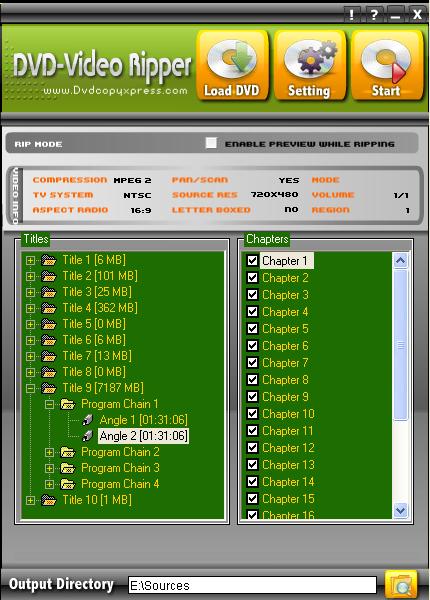
Task: Collapse the Title 9 tree node
Action: click(x=30, y=388)
